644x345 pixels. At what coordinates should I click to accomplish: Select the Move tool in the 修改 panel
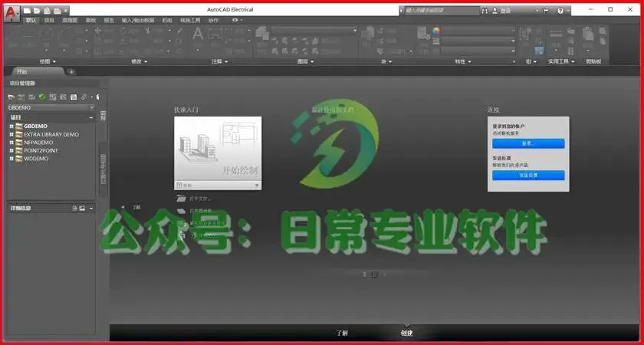point(98,31)
